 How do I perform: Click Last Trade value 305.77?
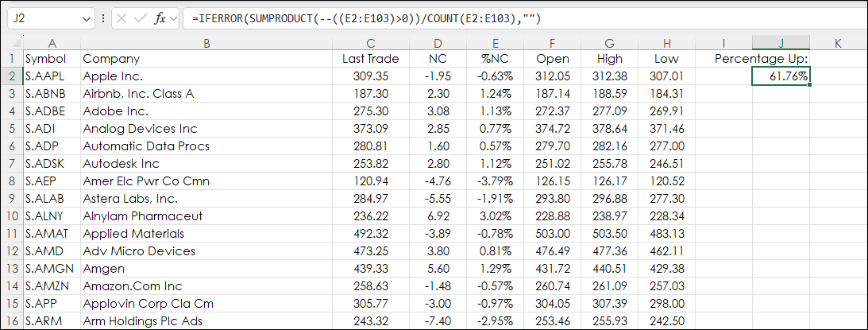(371, 304)
